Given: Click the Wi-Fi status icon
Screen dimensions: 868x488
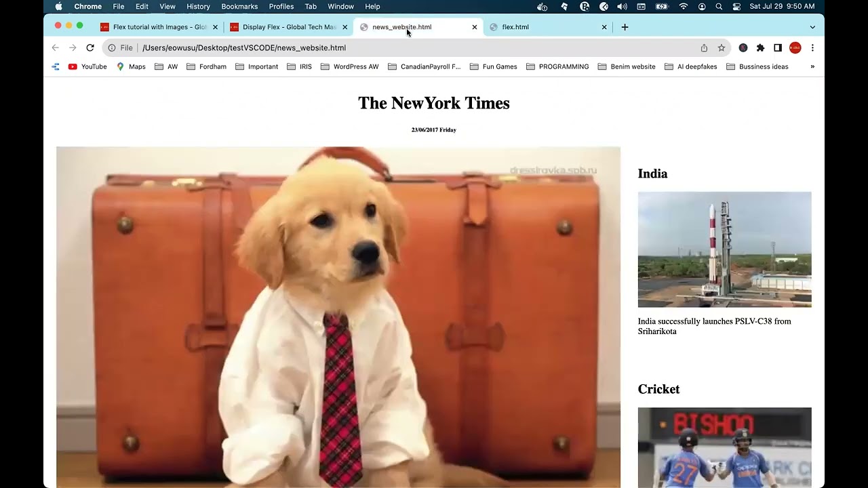Looking at the screenshot, I should [x=684, y=7].
